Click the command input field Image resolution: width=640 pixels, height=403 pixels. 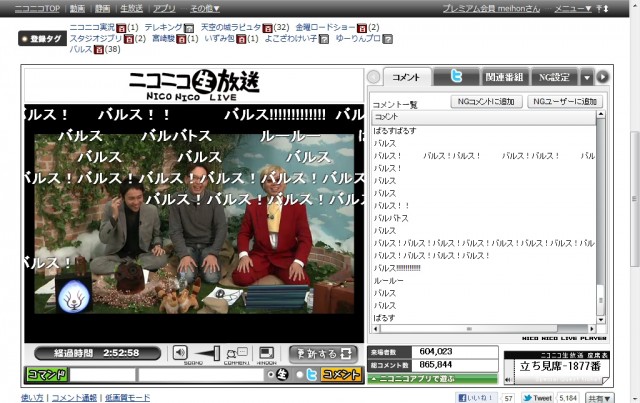(102, 375)
